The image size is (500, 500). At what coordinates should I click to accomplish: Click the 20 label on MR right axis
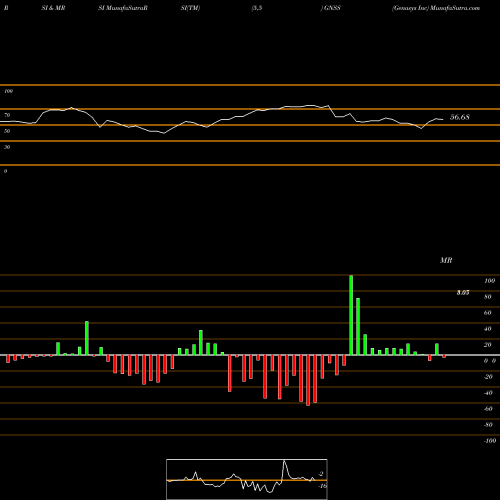pyautogui.click(x=488, y=345)
